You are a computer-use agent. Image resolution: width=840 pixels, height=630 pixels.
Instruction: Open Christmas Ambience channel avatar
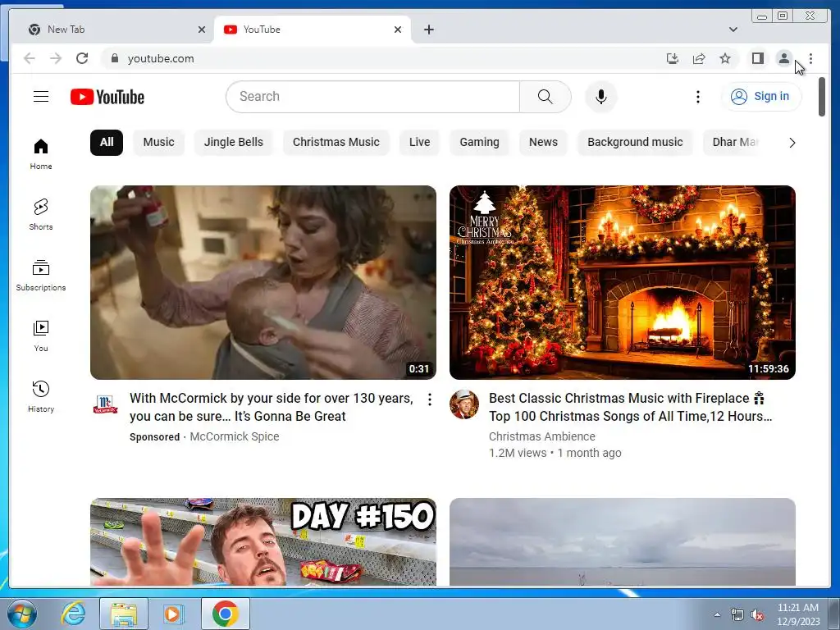pos(464,404)
